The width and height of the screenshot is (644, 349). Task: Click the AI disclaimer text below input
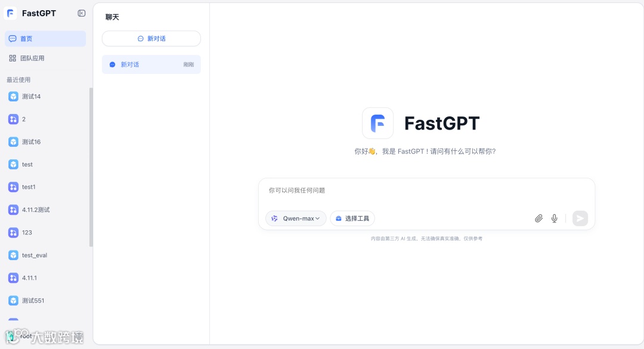[x=426, y=239]
